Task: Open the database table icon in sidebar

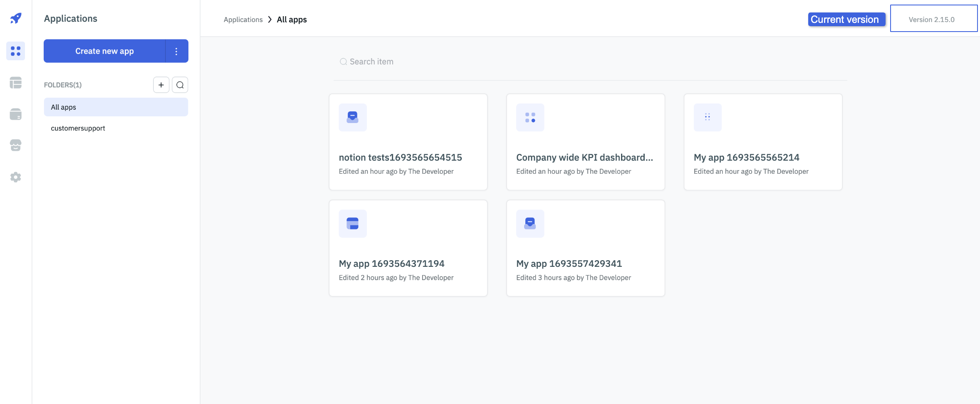Action: [x=16, y=83]
